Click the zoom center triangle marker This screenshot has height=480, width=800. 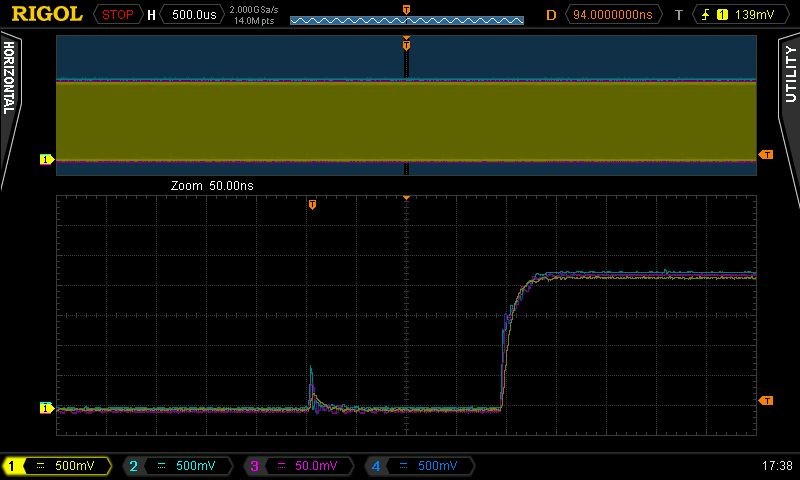(406, 198)
